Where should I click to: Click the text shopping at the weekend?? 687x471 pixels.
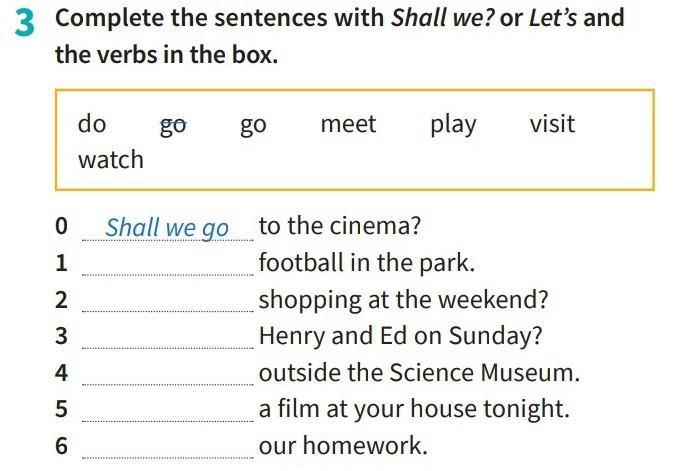404,300
